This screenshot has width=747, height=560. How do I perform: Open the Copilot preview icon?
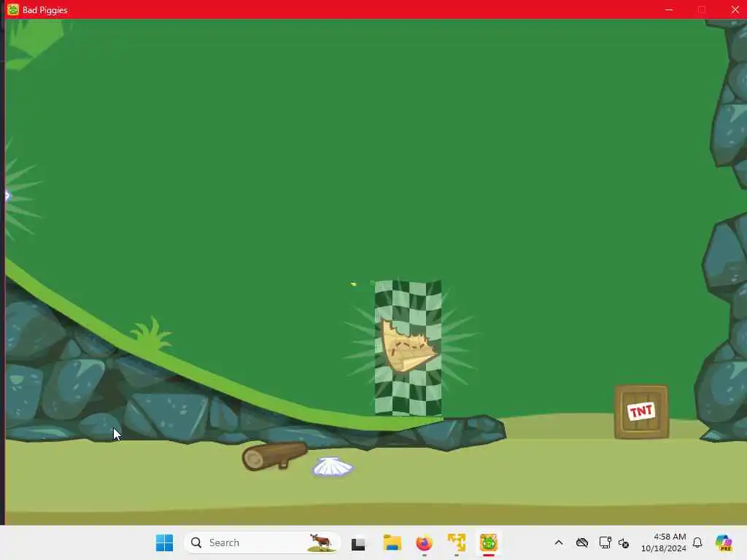click(x=724, y=542)
